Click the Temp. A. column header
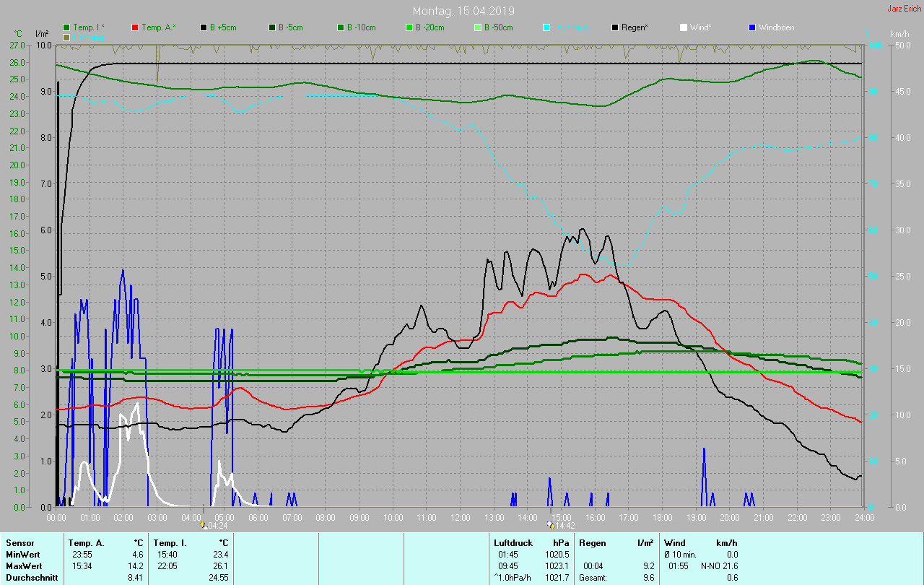924x585 pixels. 86,542
